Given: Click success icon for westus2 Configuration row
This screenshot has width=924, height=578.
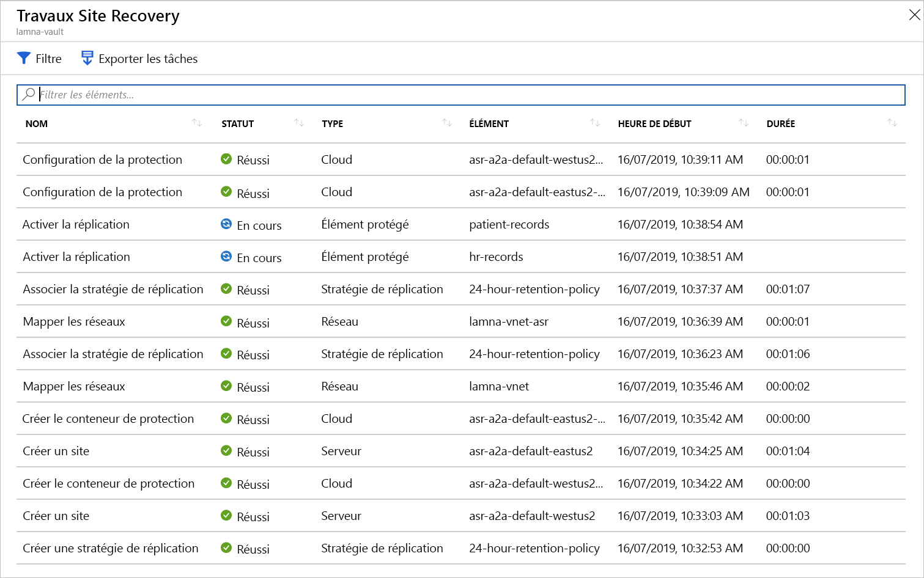Looking at the screenshot, I should coord(226,159).
